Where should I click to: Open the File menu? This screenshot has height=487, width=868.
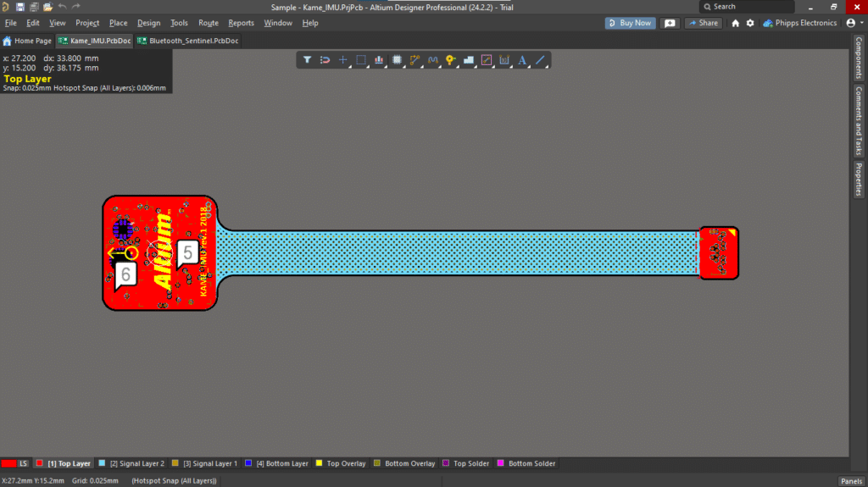[10, 23]
